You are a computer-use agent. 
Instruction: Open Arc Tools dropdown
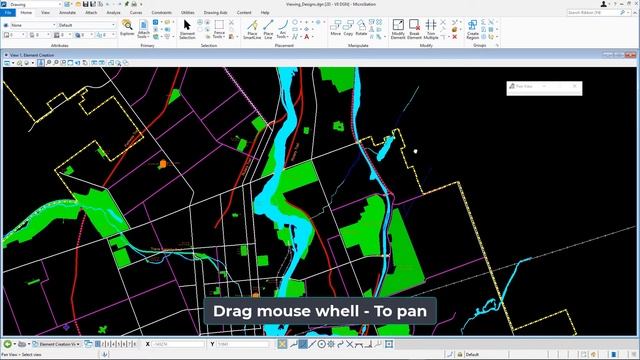[282, 29]
